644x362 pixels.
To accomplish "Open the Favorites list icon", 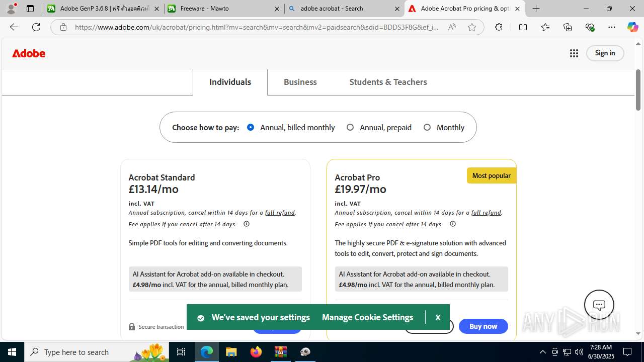I will click(545, 27).
